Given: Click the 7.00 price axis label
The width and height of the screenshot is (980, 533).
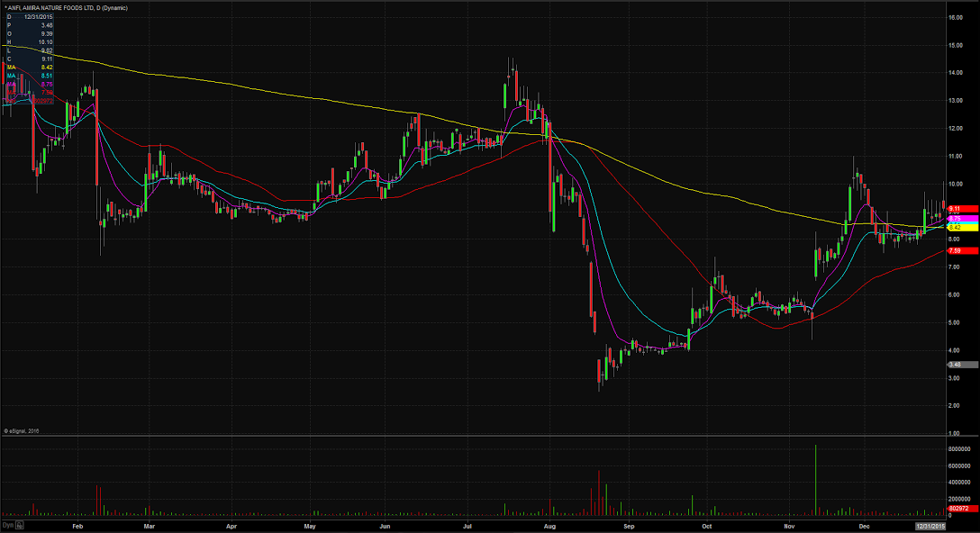Looking at the screenshot, I should (955, 266).
